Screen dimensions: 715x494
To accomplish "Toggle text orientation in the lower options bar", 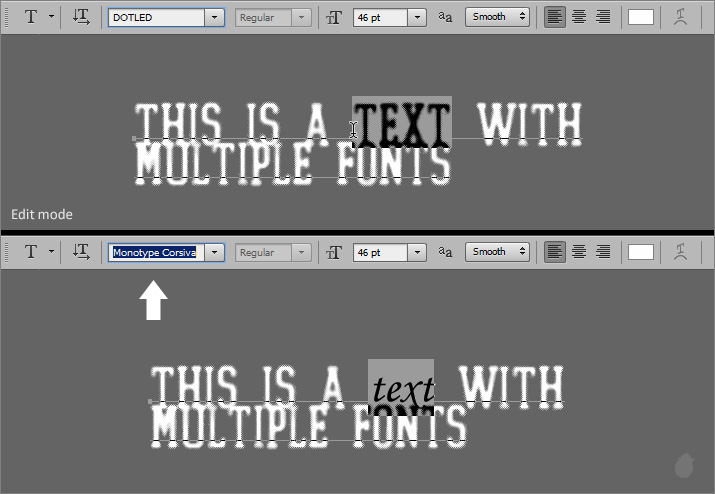I will tap(82, 252).
